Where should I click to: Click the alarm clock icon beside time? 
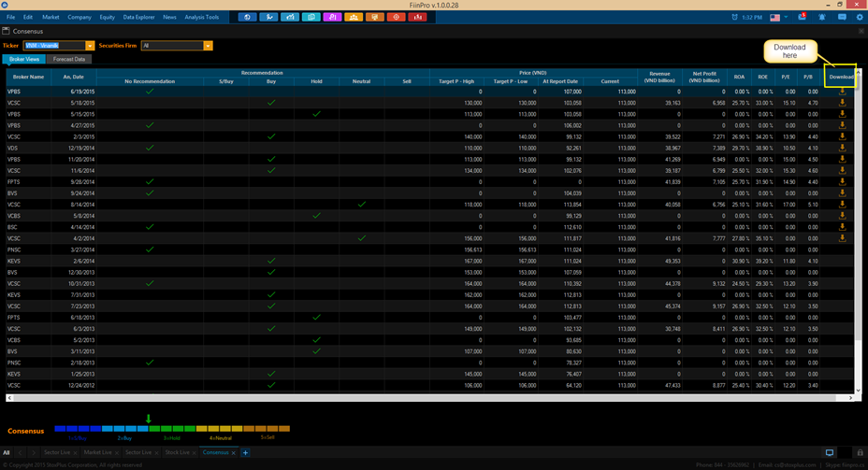734,17
